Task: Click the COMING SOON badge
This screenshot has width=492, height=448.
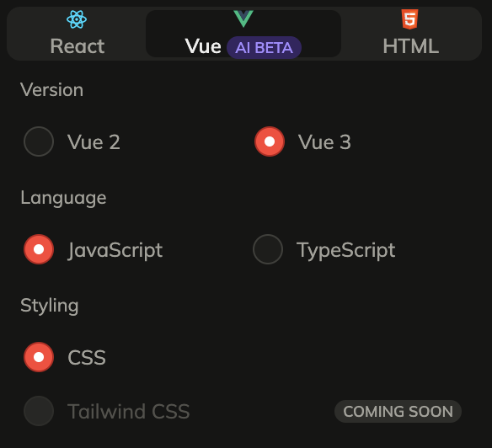Action: pyautogui.click(x=398, y=411)
